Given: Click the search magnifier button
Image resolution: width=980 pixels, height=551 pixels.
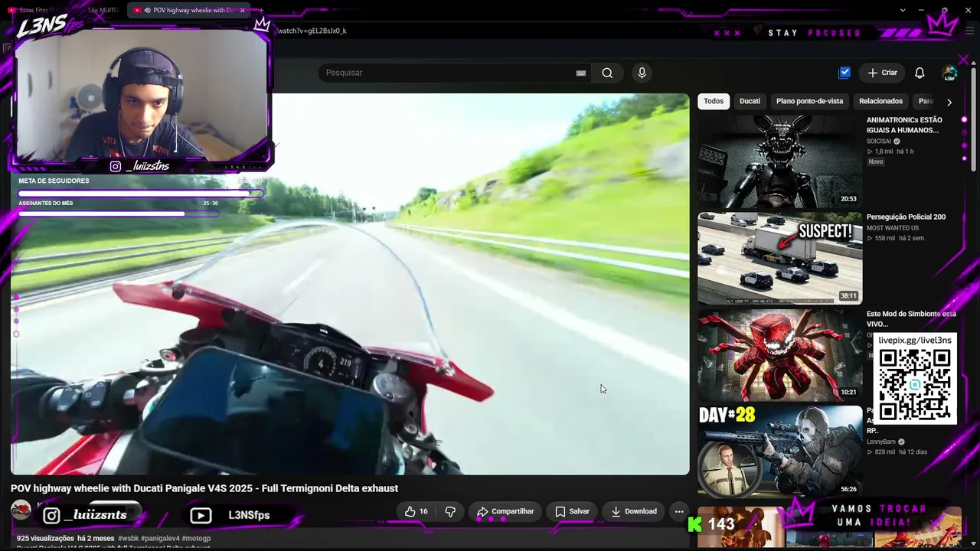Looking at the screenshot, I should tap(607, 73).
